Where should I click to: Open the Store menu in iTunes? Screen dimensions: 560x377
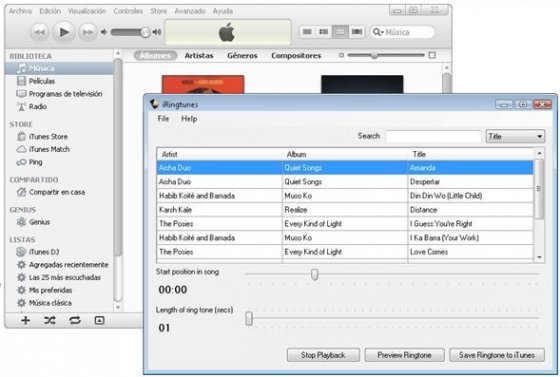[158, 11]
